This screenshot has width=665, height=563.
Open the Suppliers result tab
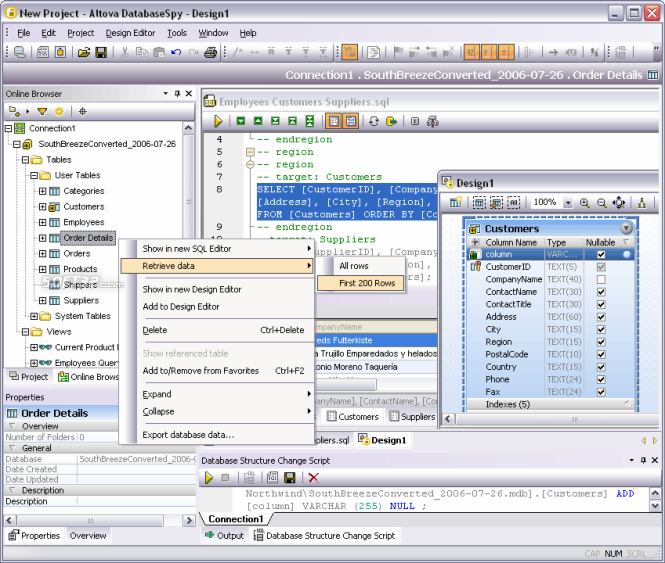click(413, 417)
